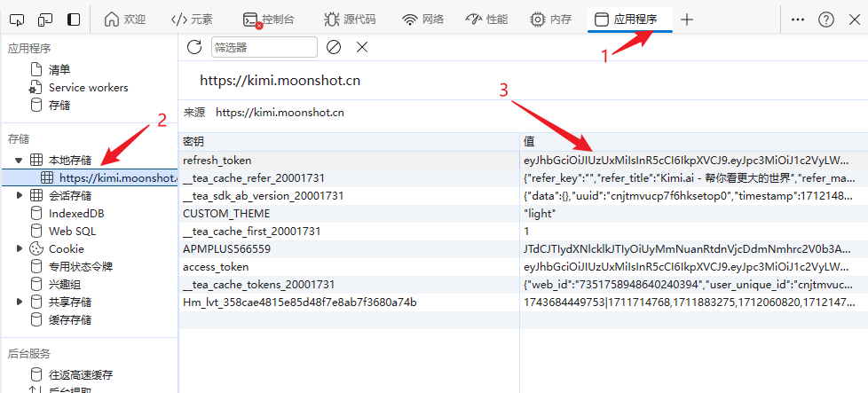
Task: Select Service workers in sidebar
Action: point(88,87)
